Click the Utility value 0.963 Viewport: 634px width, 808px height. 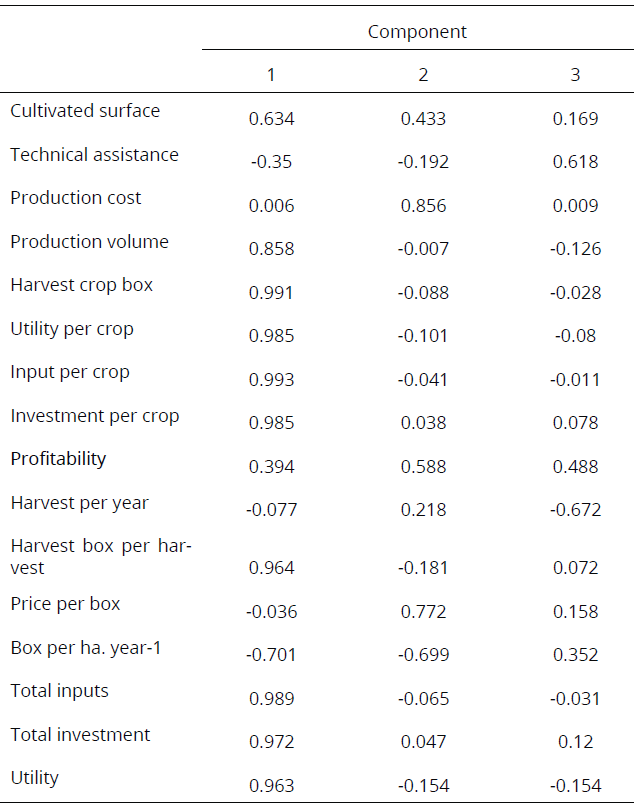[271, 785]
